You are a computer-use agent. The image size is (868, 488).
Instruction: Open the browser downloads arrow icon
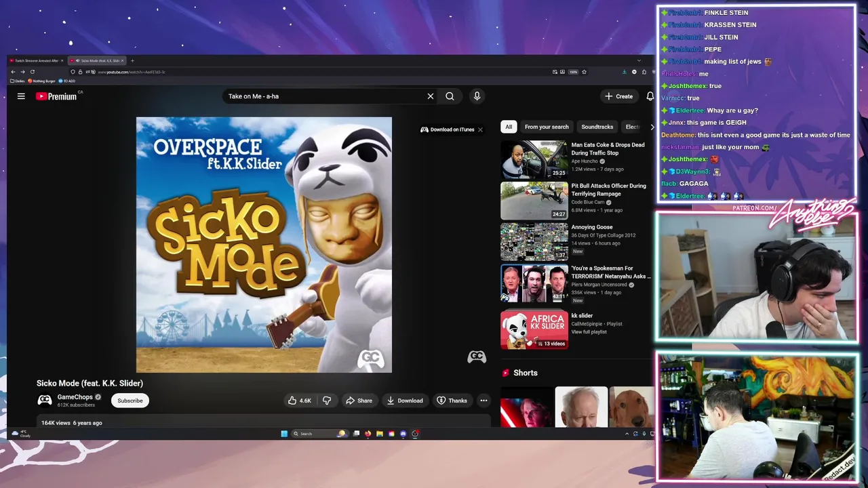(x=625, y=72)
